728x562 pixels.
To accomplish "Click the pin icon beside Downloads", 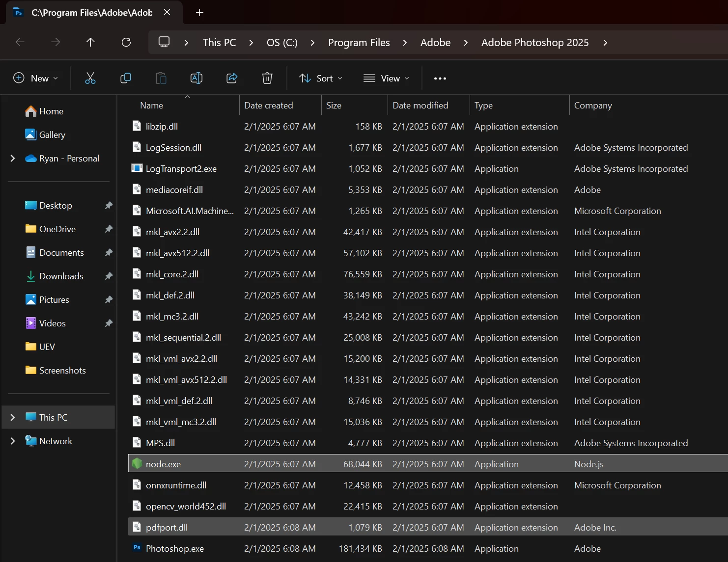I will tap(109, 276).
